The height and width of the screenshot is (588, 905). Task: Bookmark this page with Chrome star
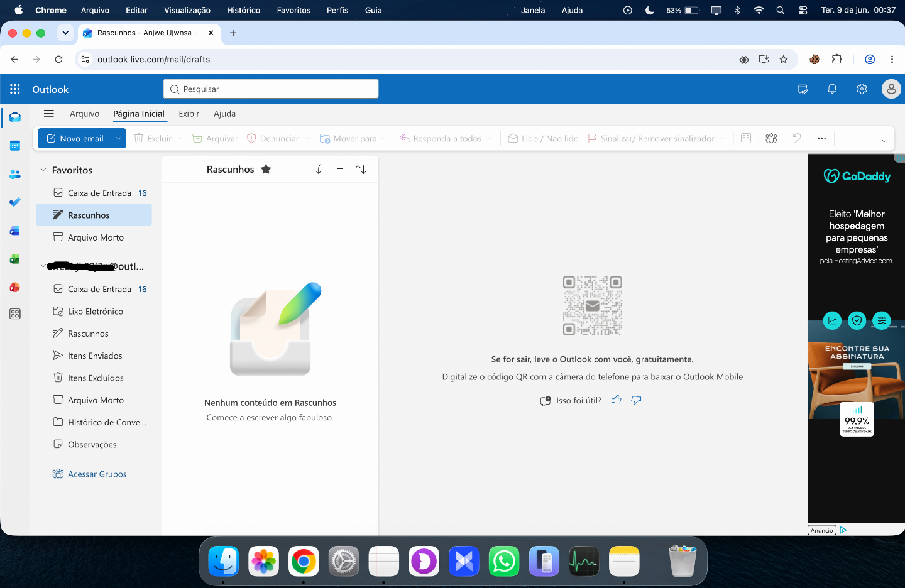pyautogui.click(x=784, y=59)
